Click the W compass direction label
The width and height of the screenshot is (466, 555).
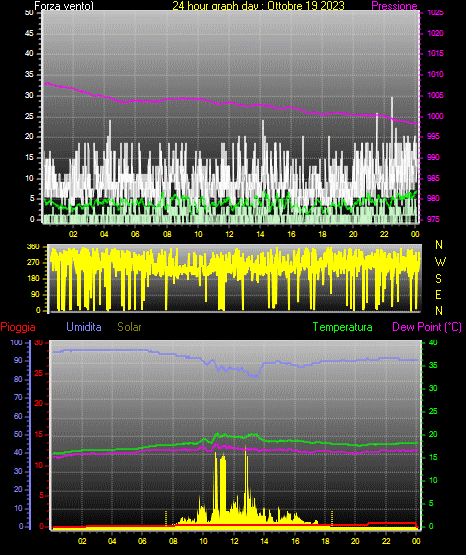point(440,262)
